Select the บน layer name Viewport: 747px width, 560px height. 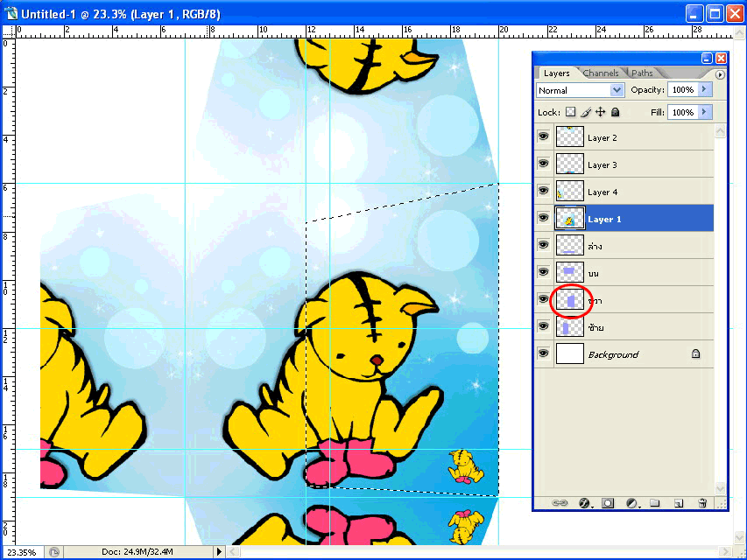coord(593,274)
